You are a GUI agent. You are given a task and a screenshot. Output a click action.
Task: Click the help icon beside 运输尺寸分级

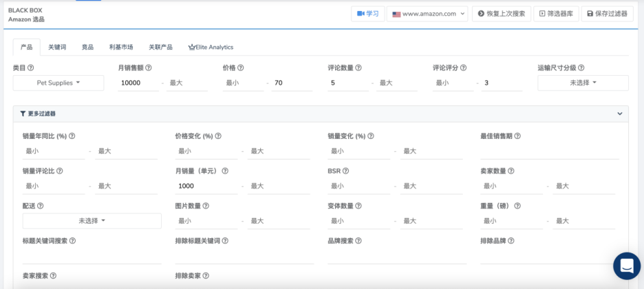(581, 68)
